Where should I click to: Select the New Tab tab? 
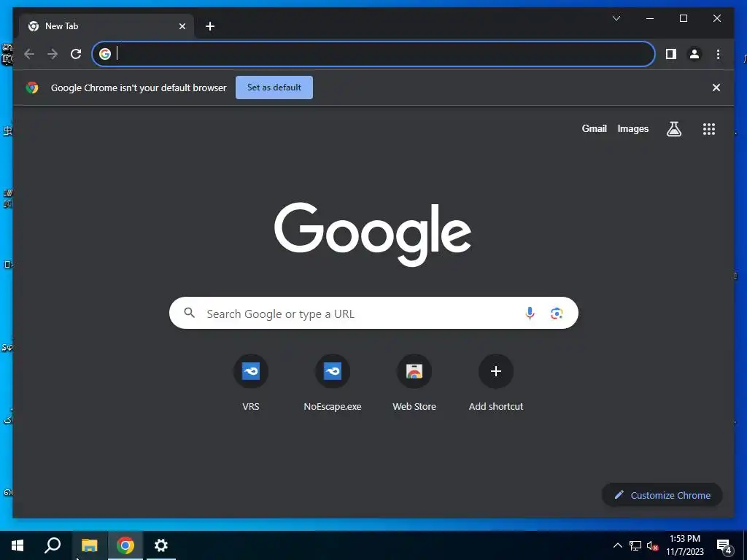click(x=107, y=26)
